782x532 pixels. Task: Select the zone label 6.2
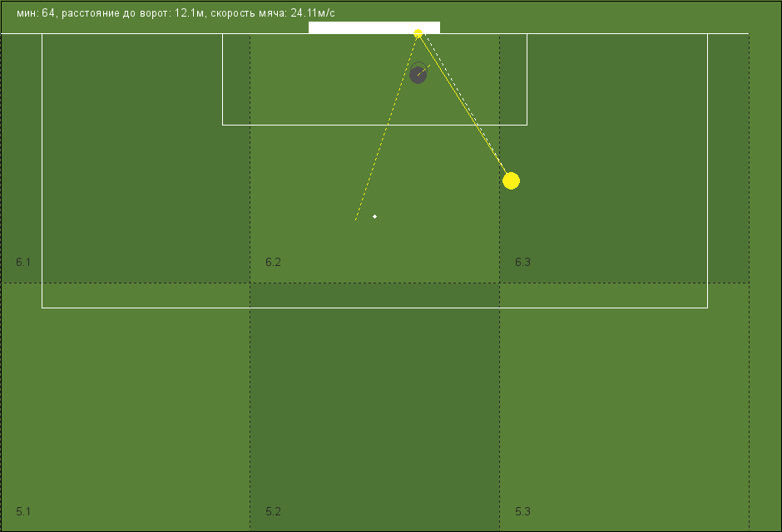[x=273, y=262]
